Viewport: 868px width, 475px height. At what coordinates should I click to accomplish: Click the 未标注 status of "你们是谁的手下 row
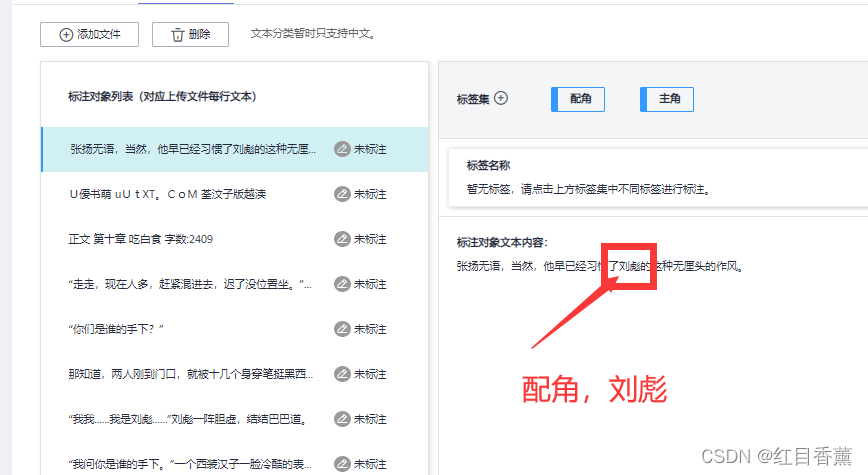coord(370,329)
